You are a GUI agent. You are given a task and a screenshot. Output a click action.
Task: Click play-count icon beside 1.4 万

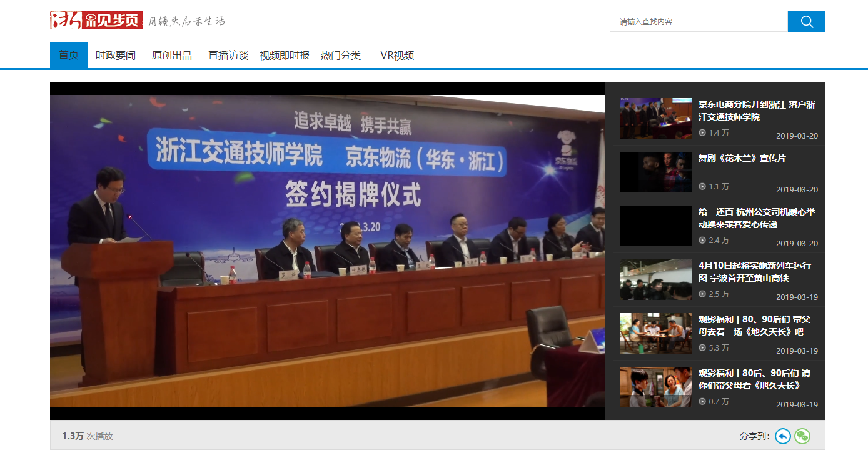[x=702, y=132]
